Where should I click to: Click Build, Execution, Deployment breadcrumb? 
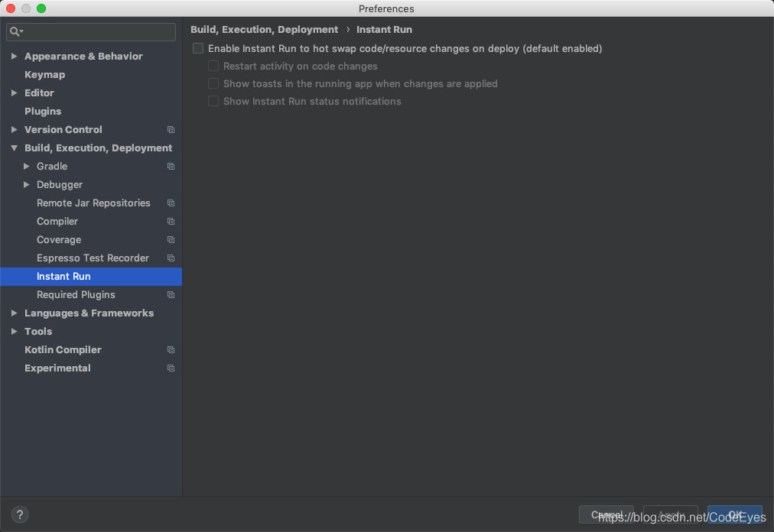(x=264, y=30)
